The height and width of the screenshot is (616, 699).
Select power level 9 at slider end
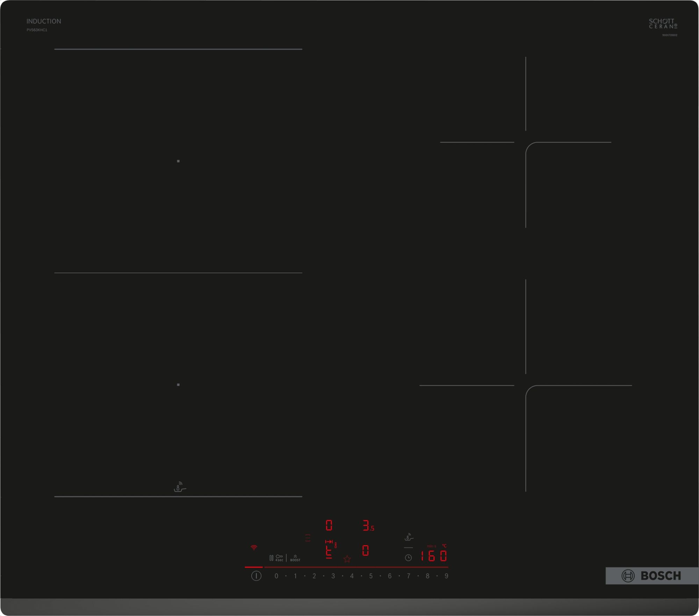447,576
